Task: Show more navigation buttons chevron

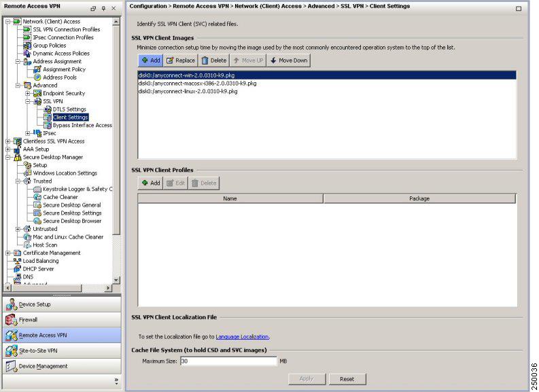Action: (x=116, y=380)
